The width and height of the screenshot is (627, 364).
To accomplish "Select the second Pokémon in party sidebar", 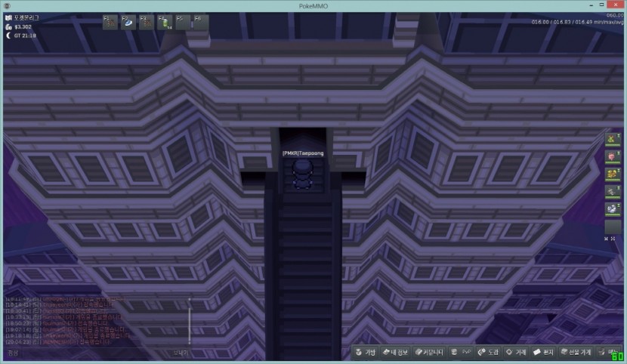I will pyautogui.click(x=613, y=157).
